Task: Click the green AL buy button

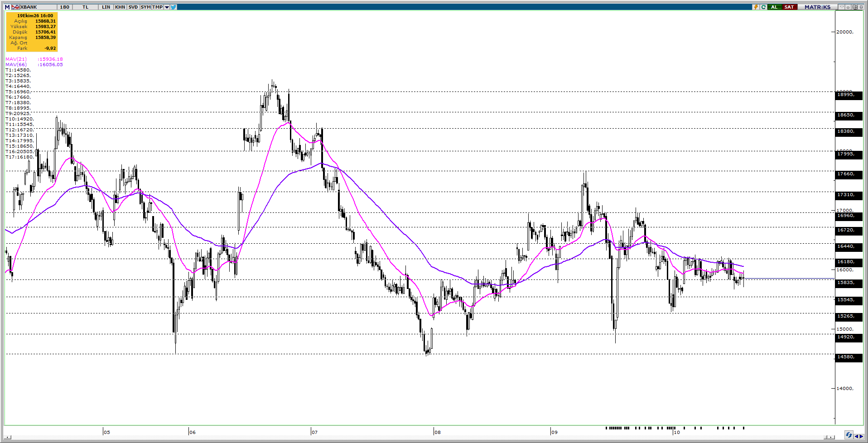Action: point(775,7)
